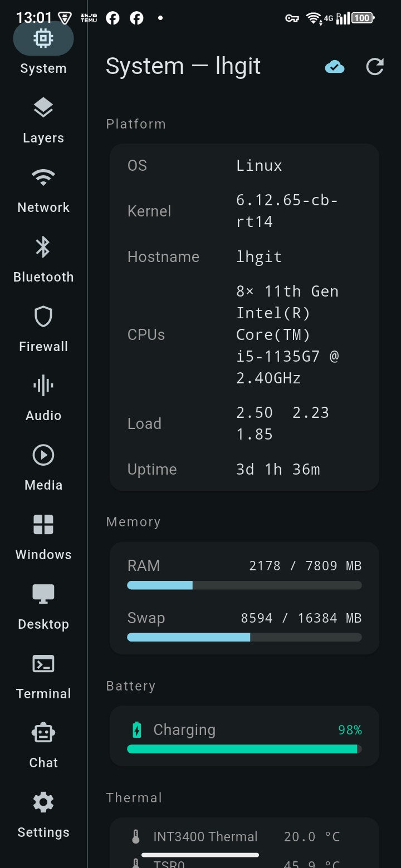401x868 pixels.
Task: Tap the temperature value '20.0 °C'
Action: point(312,837)
